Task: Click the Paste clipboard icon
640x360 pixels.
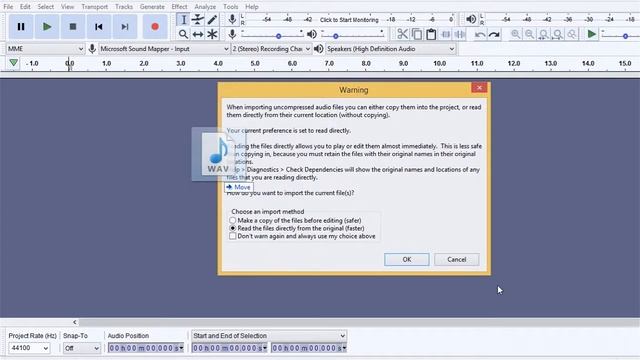Action: pyautogui.click(x=431, y=34)
